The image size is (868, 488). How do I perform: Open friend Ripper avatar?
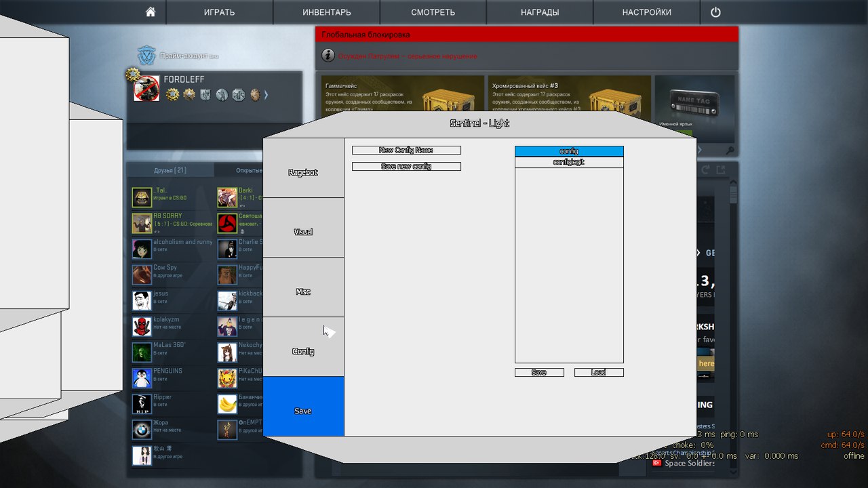pyautogui.click(x=142, y=404)
